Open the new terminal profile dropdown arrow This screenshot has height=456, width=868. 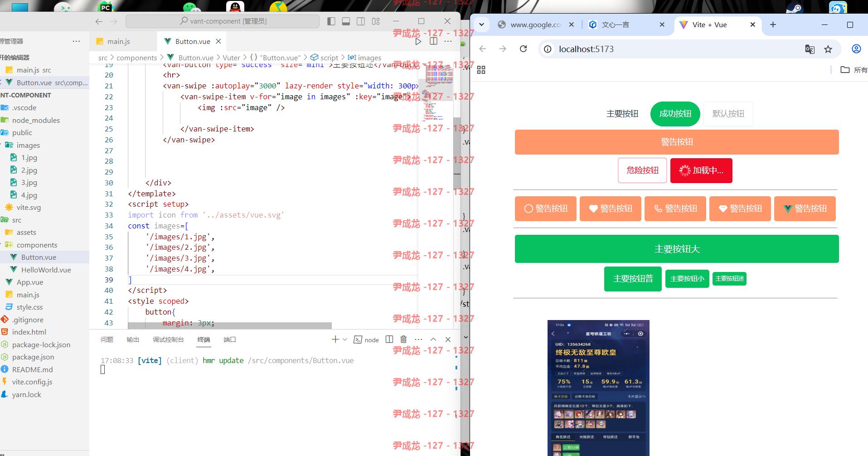(345, 340)
